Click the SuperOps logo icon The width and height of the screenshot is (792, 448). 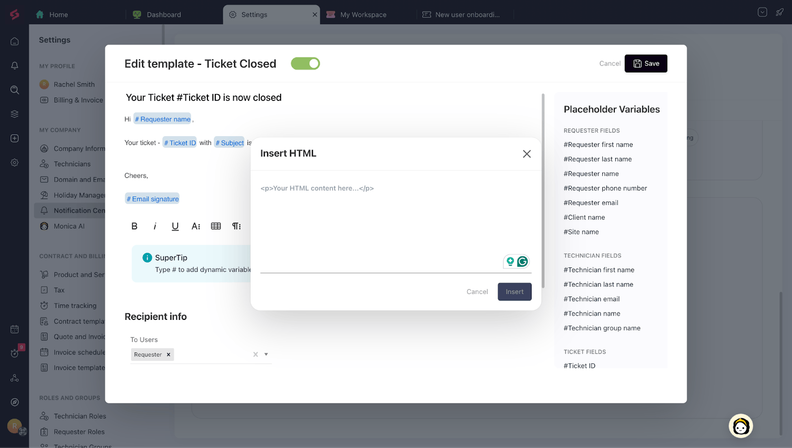pos(14,14)
